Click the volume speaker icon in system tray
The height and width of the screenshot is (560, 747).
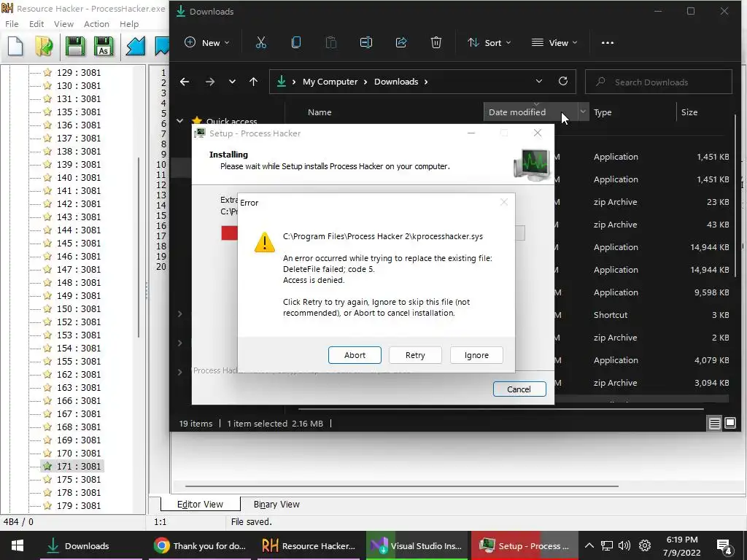point(624,545)
